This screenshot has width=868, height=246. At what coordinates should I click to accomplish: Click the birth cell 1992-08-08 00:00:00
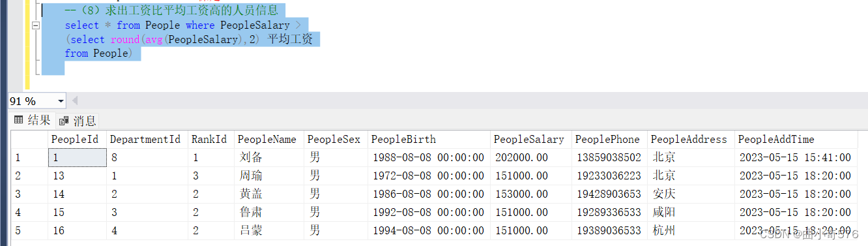click(429, 212)
